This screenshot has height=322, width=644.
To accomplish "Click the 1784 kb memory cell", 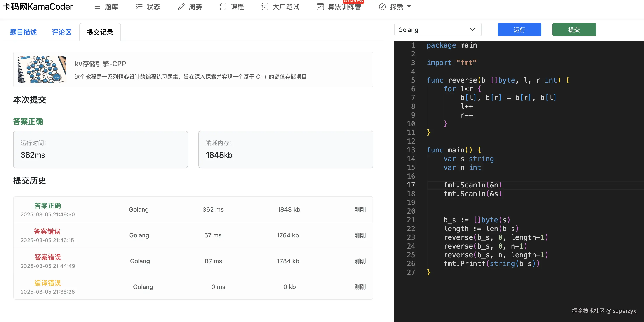I will click(288, 261).
